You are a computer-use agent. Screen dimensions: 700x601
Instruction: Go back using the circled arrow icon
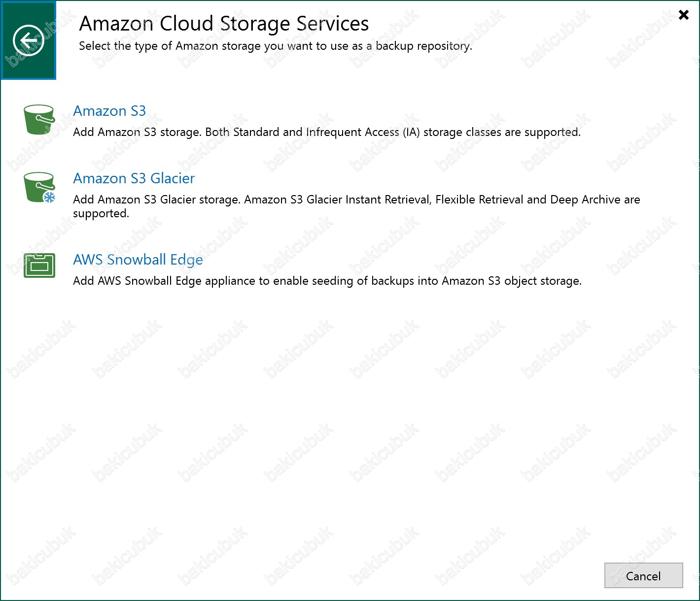tap(29, 40)
